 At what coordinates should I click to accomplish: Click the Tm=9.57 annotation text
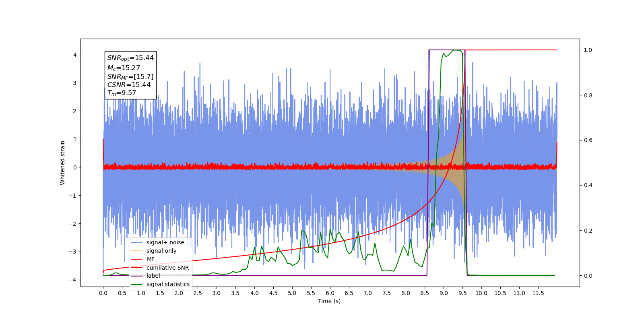(122, 93)
